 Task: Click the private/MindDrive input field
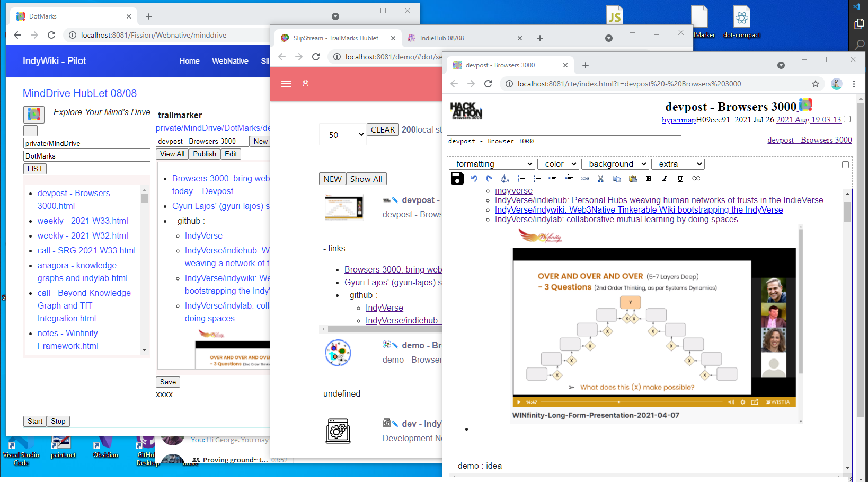click(x=87, y=143)
